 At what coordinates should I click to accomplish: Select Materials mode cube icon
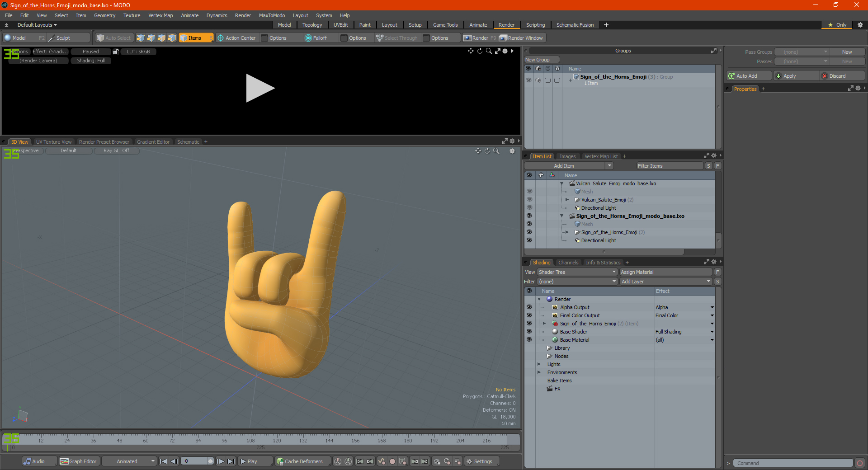(172, 38)
